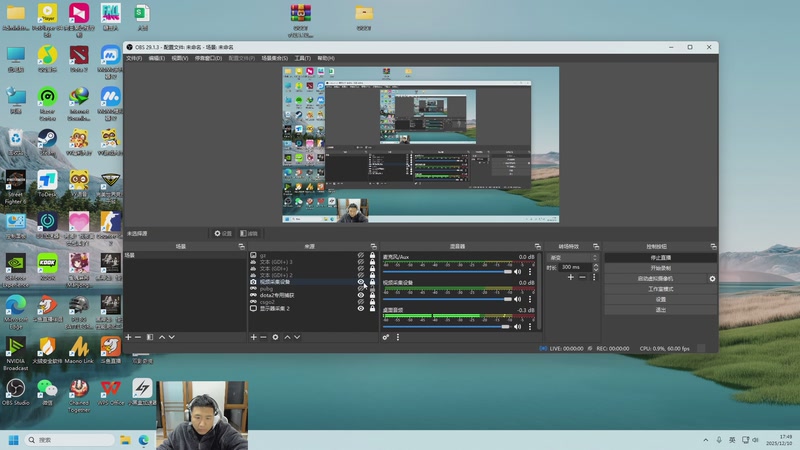Unlock the gz source lock icon
Viewport: 800px width, 450px height.
(372, 255)
